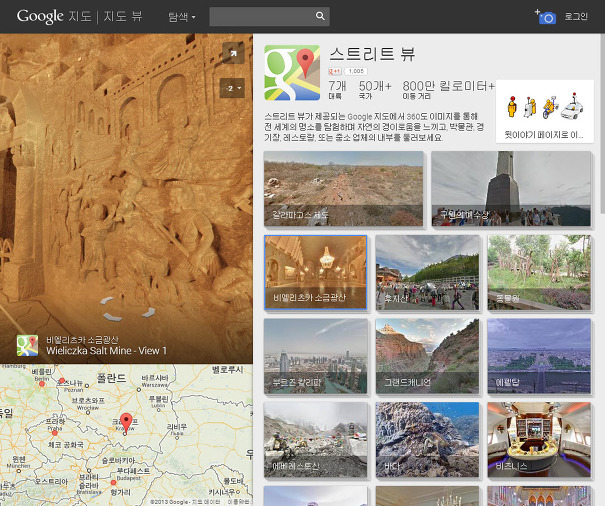
Task: Click inside the search text field
Action: coord(260,17)
